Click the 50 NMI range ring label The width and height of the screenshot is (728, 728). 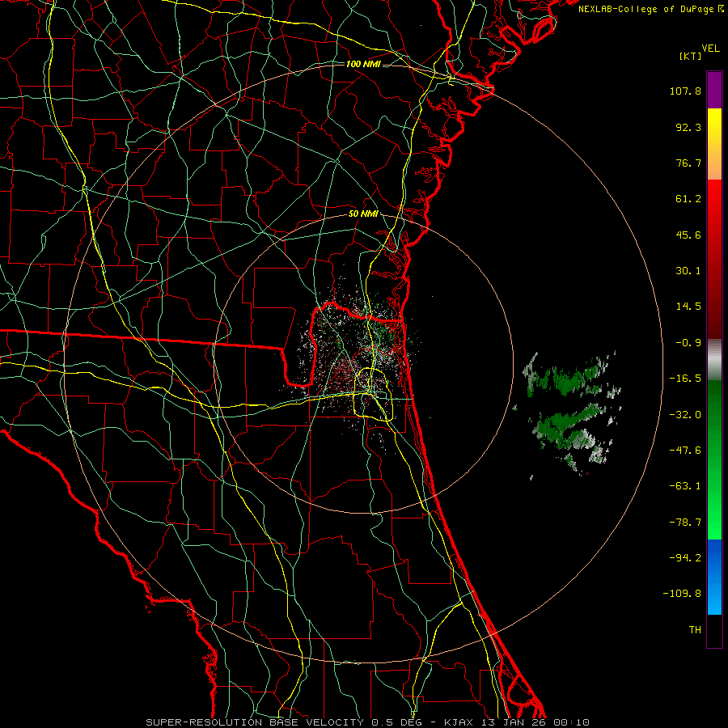pyautogui.click(x=363, y=214)
